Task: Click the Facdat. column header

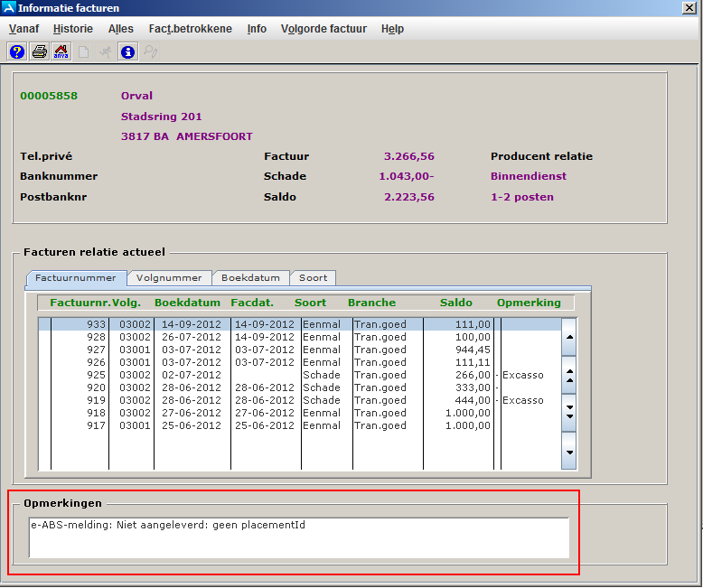Action: pyautogui.click(x=252, y=303)
